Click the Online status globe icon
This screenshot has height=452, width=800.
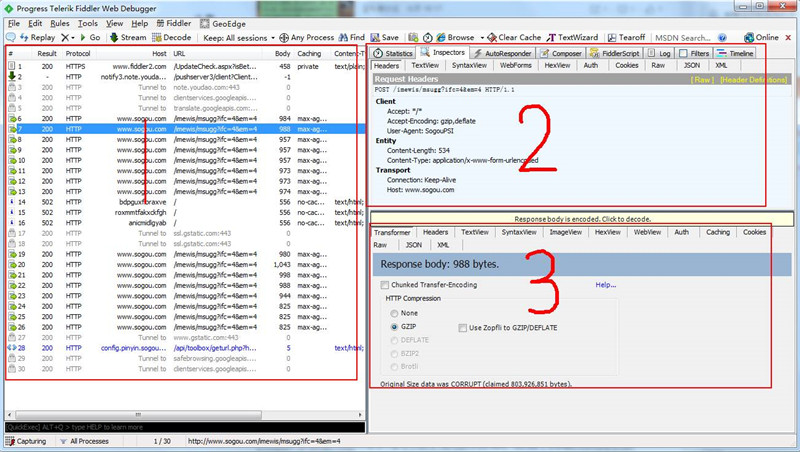tap(748, 37)
